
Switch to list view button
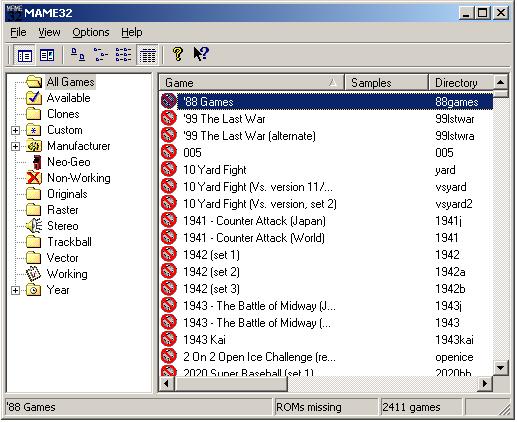click(x=123, y=55)
